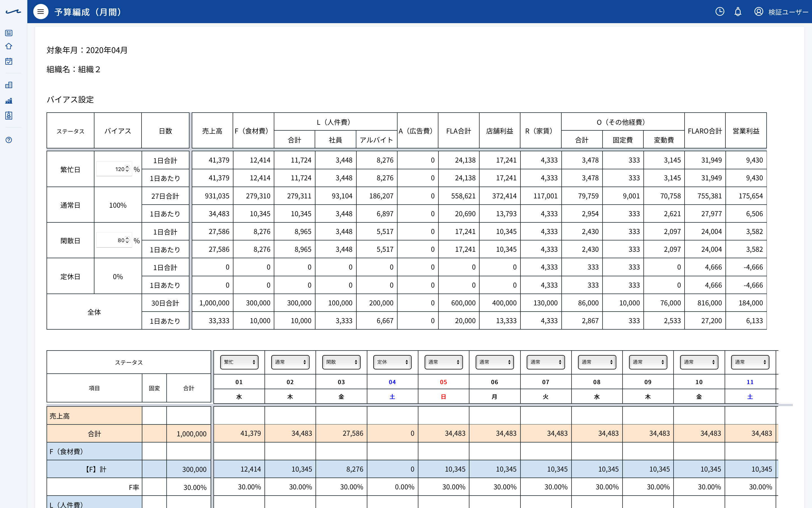Click the 項目 header in daily table
Image resolution: width=812 pixels, height=508 pixels.
tap(94, 388)
